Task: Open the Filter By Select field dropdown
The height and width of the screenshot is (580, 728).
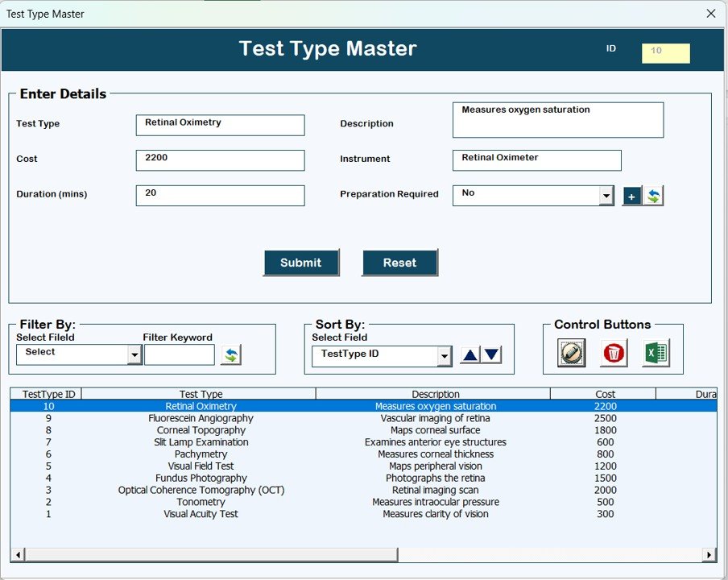Action: pyautogui.click(x=134, y=355)
